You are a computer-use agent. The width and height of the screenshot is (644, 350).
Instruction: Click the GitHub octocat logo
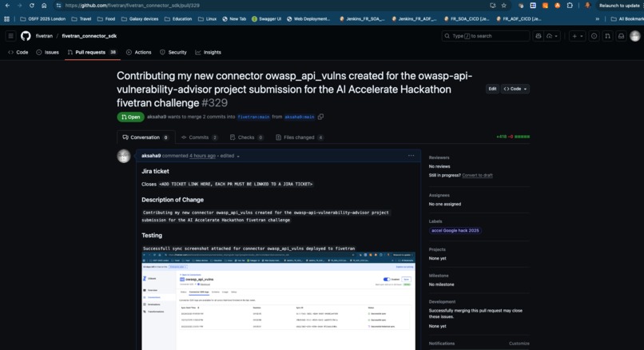click(x=26, y=36)
